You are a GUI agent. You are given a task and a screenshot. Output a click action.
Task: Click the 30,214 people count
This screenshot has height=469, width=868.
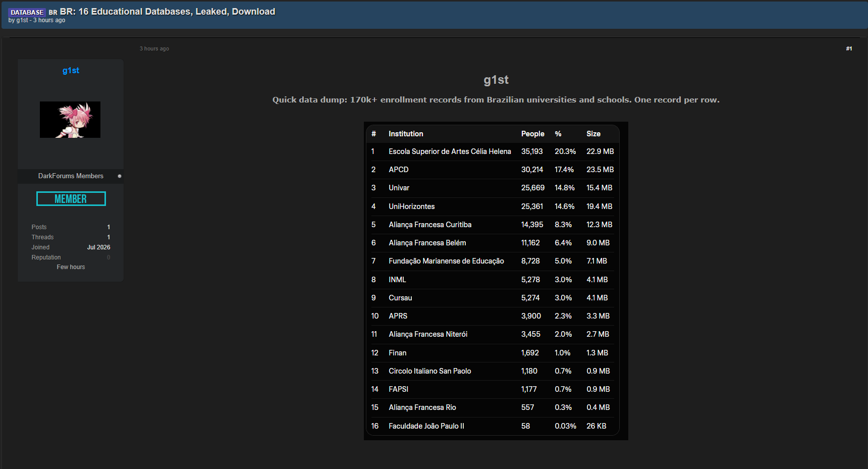coord(532,170)
